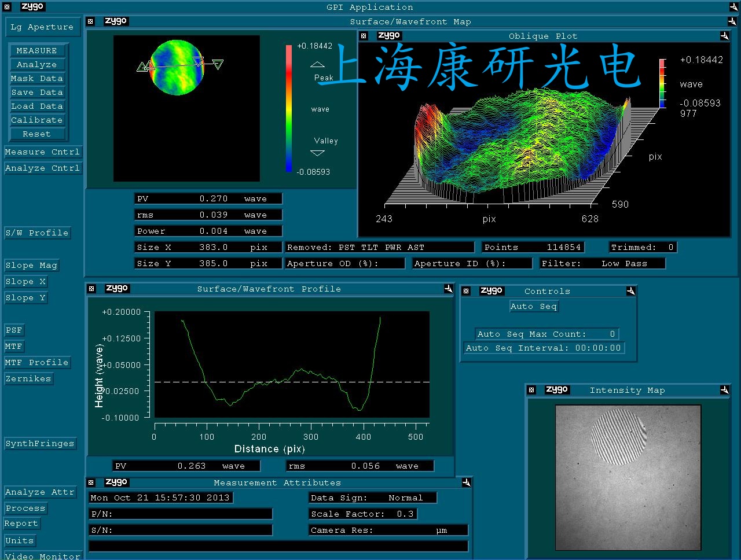
Task: Click the Trimmed value field
Action: [x=643, y=247]
